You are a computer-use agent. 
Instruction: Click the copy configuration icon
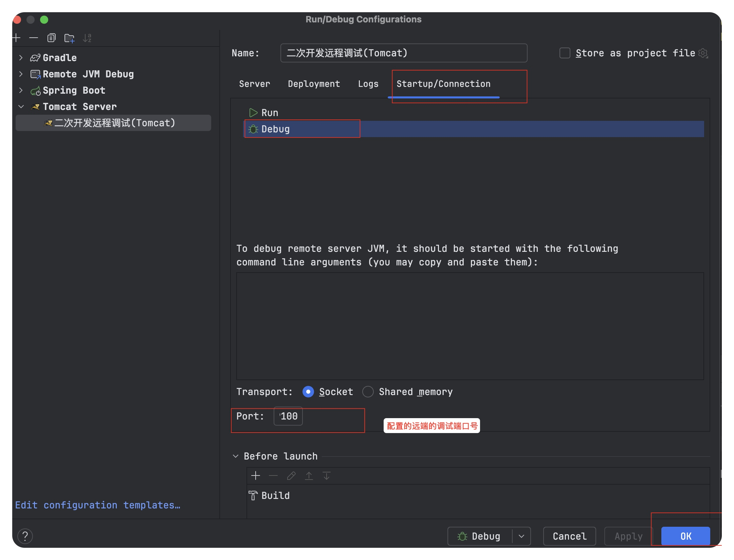click(51, 38)
